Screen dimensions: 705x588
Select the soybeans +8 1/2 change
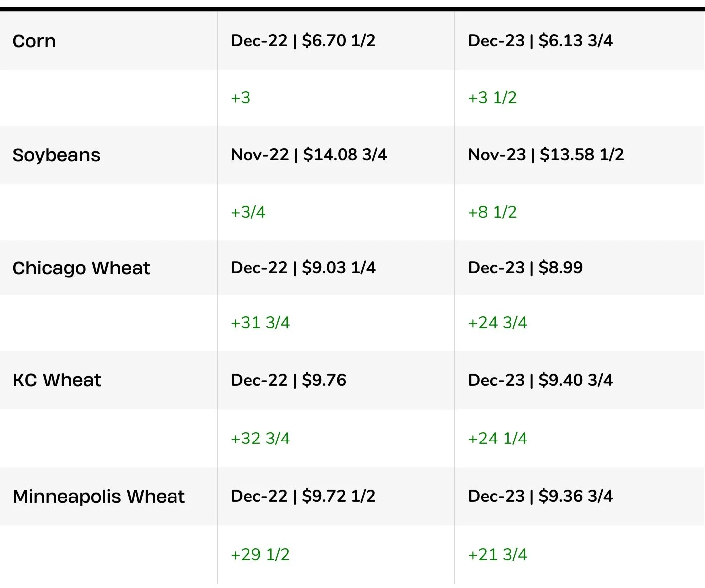tap(492, 212)
